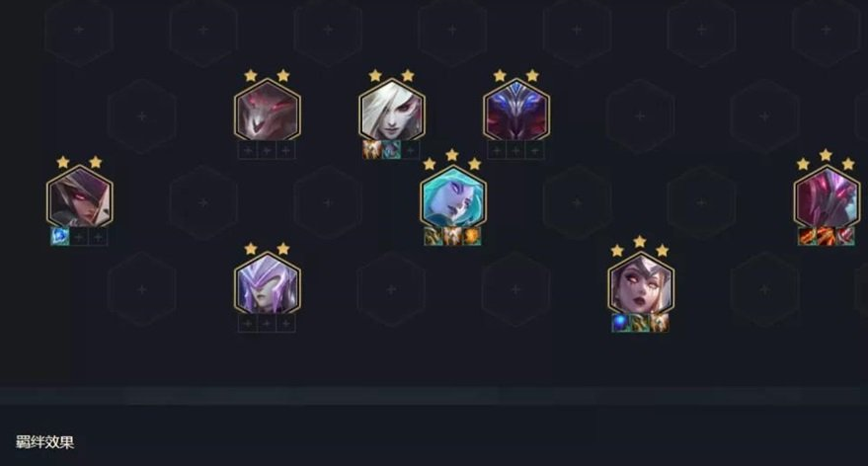This screenshot has height=466, width=868.
Task: Add item to purple-helmeted champion's first empty slot
Action: (248, 323)
